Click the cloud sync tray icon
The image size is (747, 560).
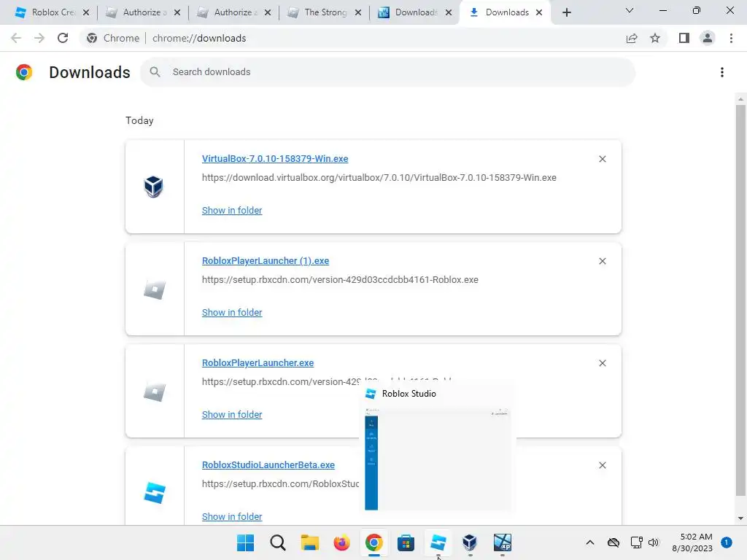coord(614,542)
